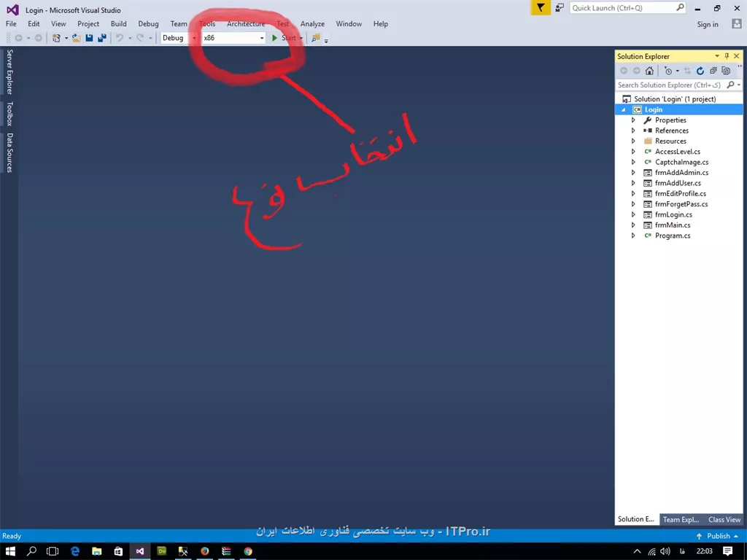Image resolution: width=747 pixels, height=560 pixels.
Task: Select Solution 'Login' root node
Action: tap(675, 99)
